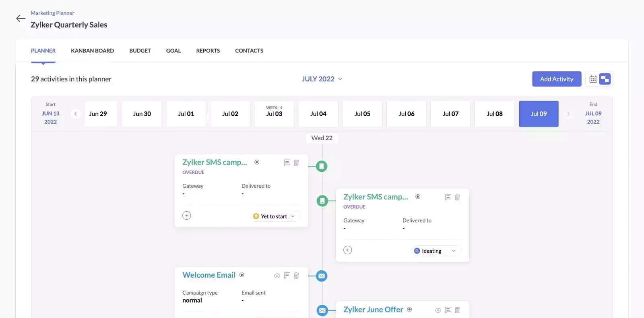This screenshot has height=318, width=644.
Task: Open the Ideating status dropdown
Action: point(436,251)
